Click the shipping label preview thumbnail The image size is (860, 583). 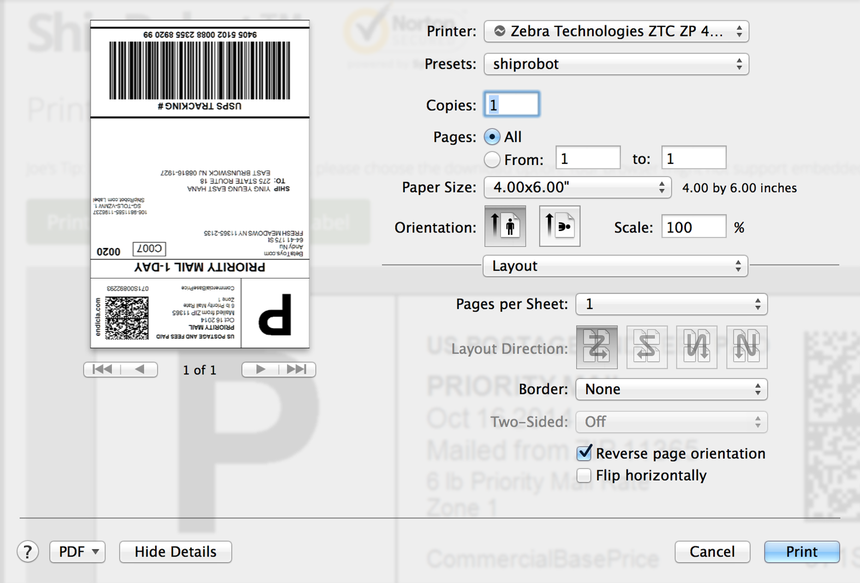(x=200, y=184)
